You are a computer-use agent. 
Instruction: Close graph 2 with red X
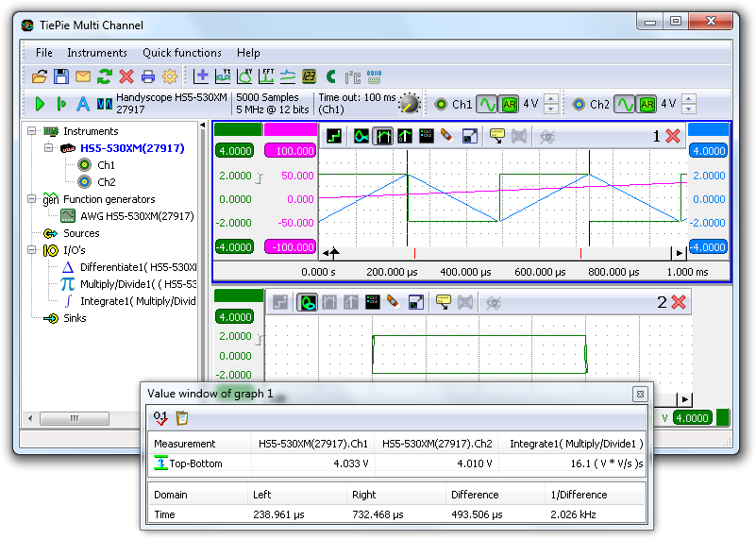(x=679, y=302)
